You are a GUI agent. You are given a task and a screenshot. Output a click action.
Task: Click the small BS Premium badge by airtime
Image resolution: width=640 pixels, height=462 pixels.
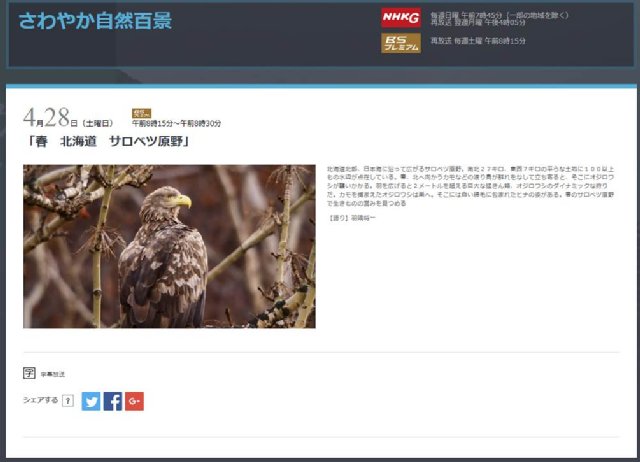coord(141,113)
